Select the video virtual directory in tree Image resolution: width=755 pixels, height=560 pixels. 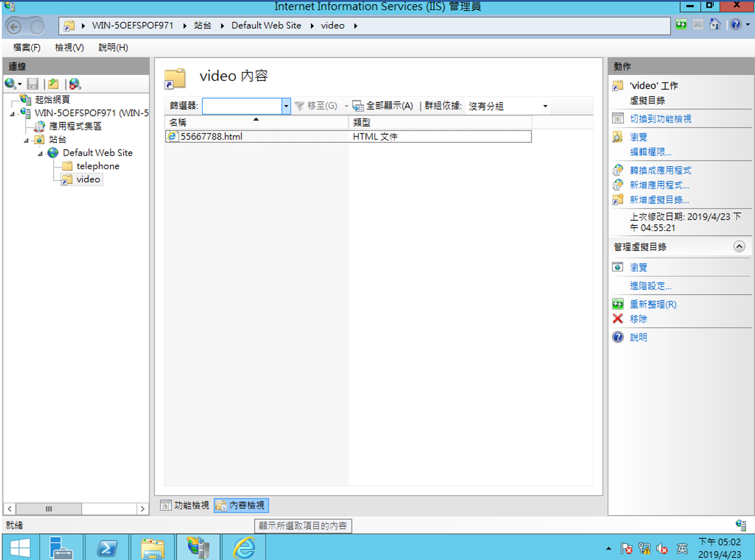coord(88,179)
